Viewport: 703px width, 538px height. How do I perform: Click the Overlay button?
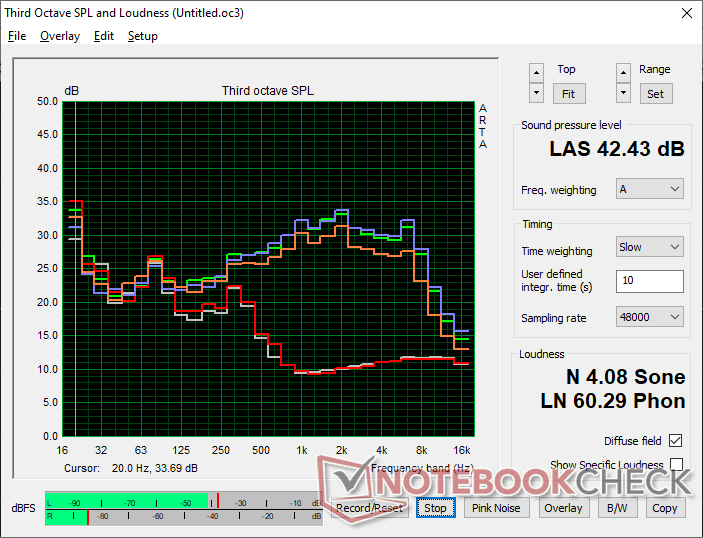tap(563, 508)
